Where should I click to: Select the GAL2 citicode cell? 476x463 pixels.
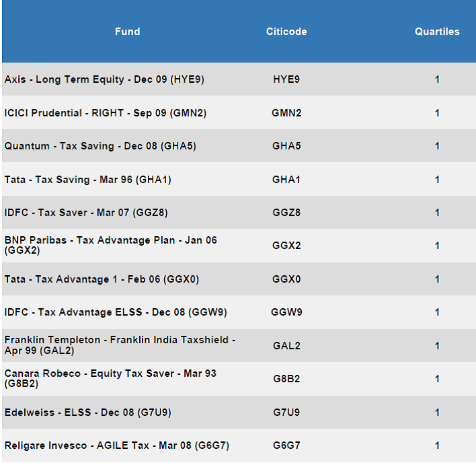click(x=286, y=345)
